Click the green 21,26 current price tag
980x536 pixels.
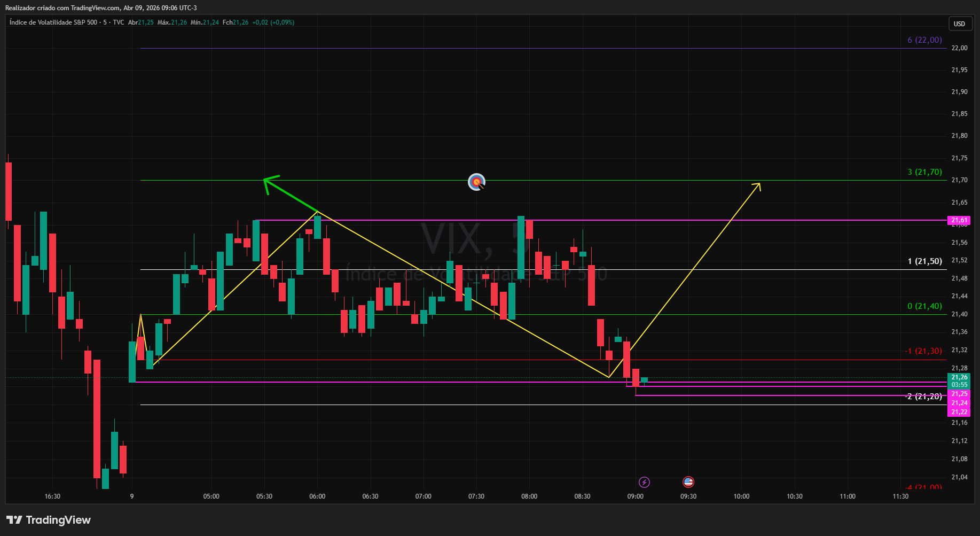tap(959, 377)
